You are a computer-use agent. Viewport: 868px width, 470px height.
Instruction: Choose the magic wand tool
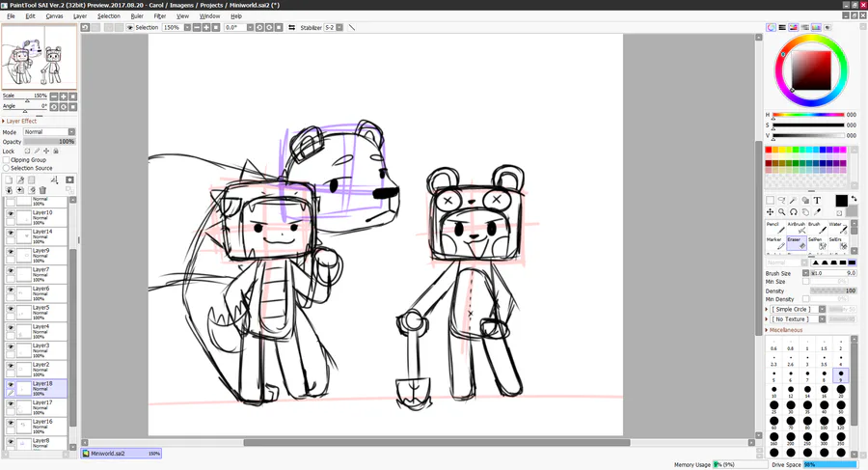(x=794, y=200)
